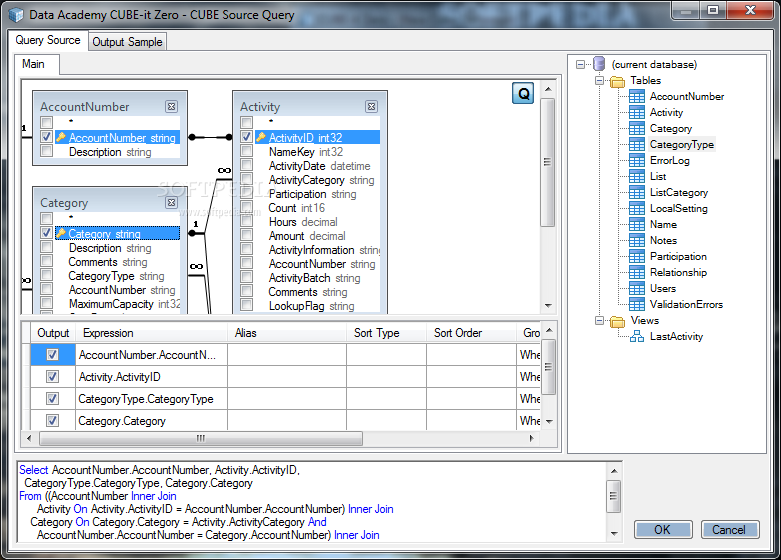Collapse the Tables tree node
Screen dimensions: 781x560
click(599, 80)
